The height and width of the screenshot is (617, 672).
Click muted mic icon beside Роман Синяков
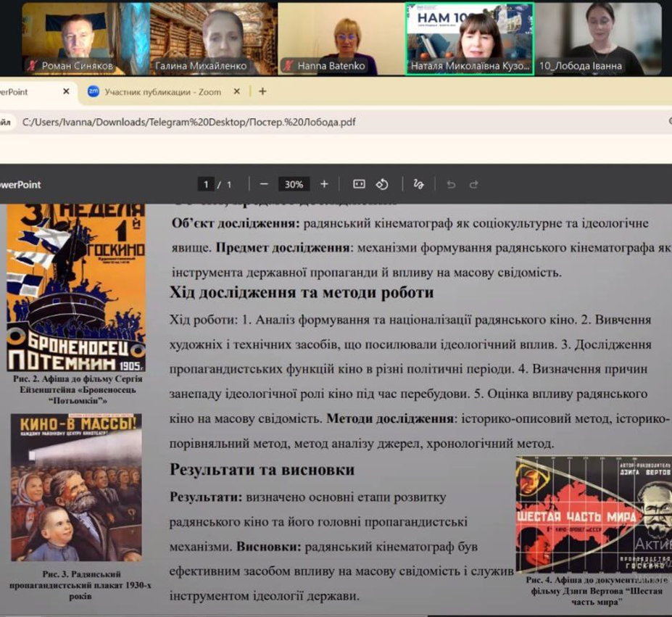(32, 66)
